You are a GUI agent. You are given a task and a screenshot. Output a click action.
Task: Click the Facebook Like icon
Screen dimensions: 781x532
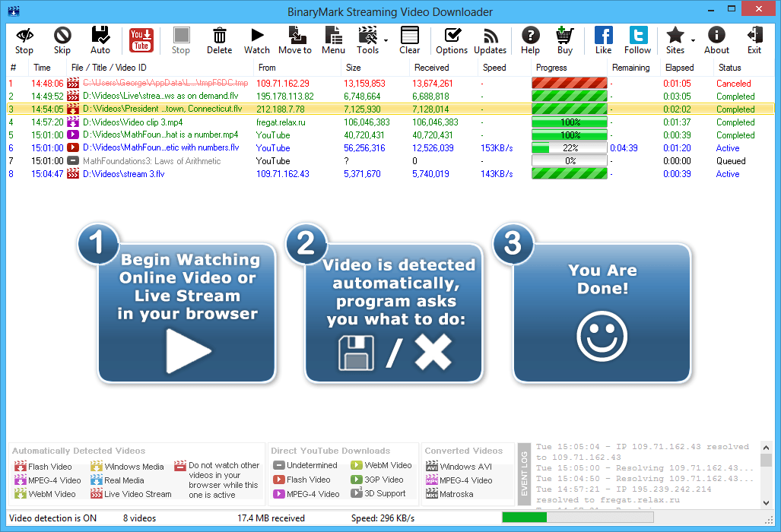coord(603,35)
